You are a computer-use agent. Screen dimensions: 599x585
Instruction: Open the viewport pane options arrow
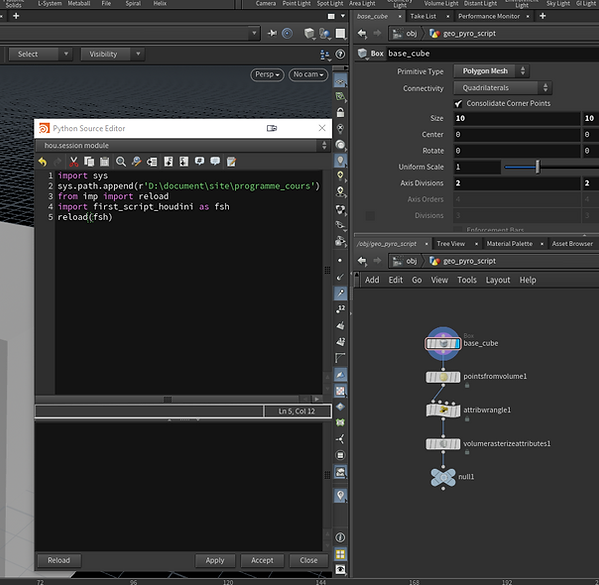click(x=343, y=16)
